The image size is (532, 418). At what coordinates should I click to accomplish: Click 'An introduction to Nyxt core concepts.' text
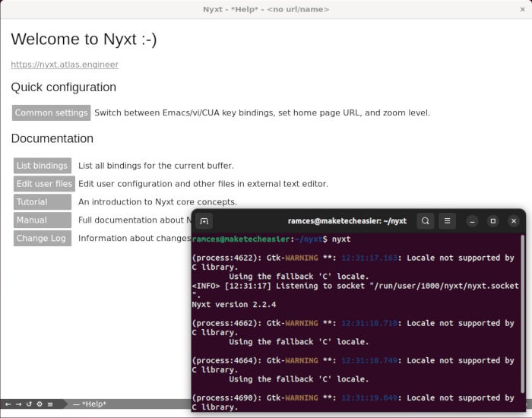tap(157, 202)
